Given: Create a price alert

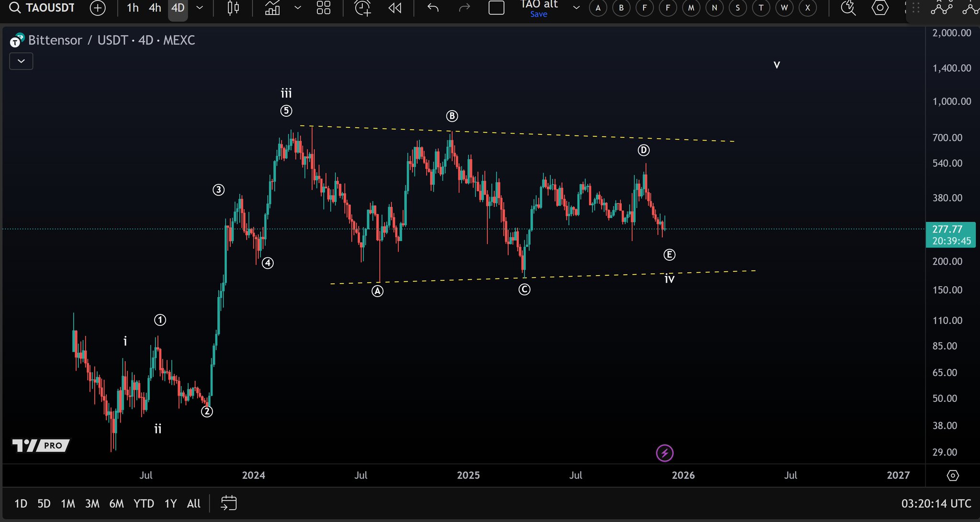Looking at the screenshot, I should pos(362,8).
